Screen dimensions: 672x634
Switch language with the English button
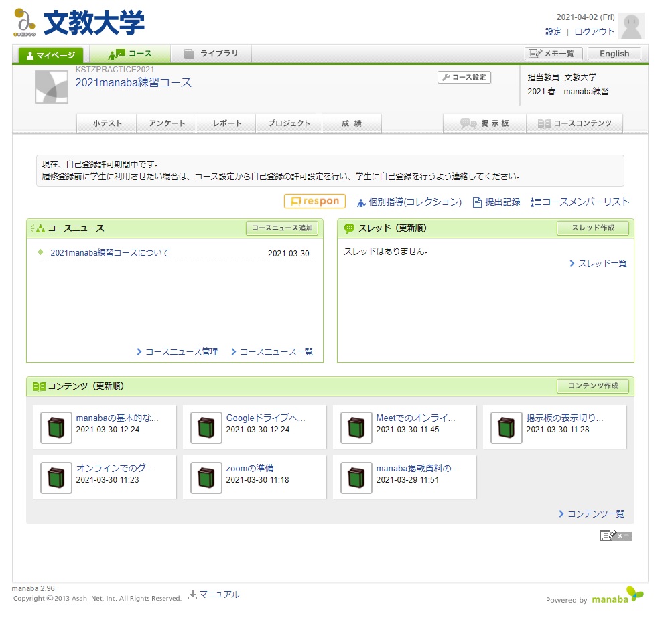click(614, 54)
